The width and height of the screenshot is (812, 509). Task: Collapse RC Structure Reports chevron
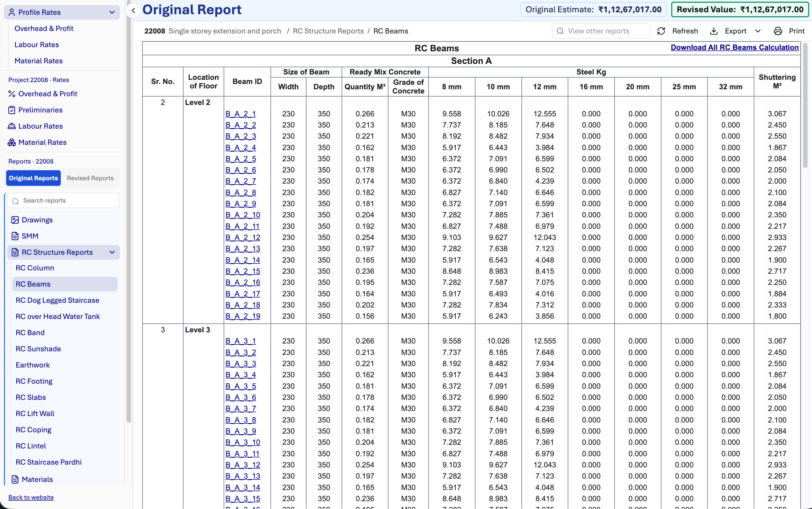[112, 252]
